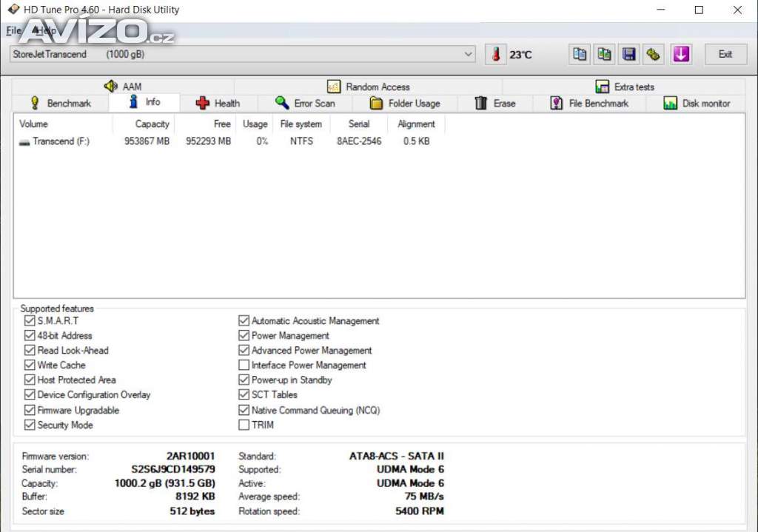
Task: Click the Free column header
Action: pyautogui.click(x=205, y=124)
